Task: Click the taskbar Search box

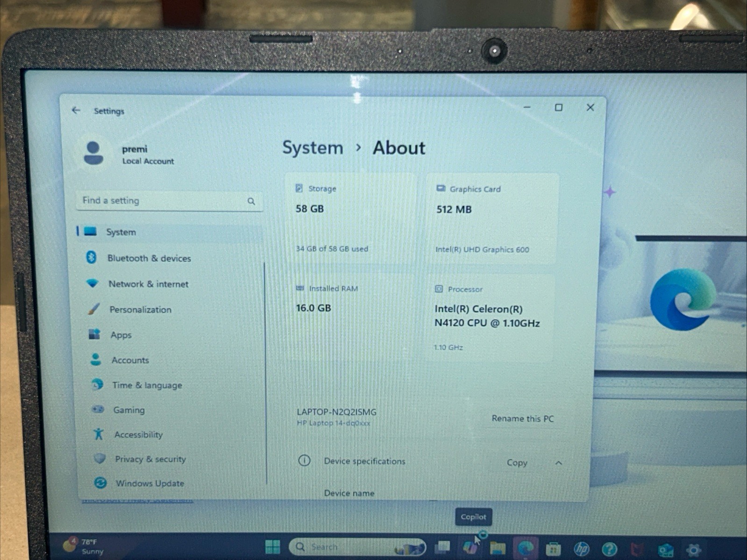Action: [x=358, y=547]
